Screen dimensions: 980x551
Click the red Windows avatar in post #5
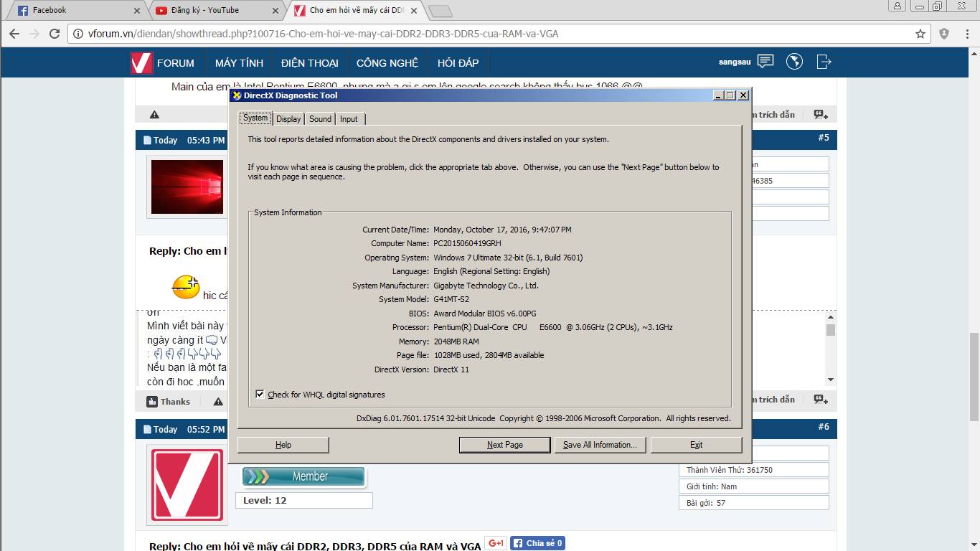tap(187, 187)
